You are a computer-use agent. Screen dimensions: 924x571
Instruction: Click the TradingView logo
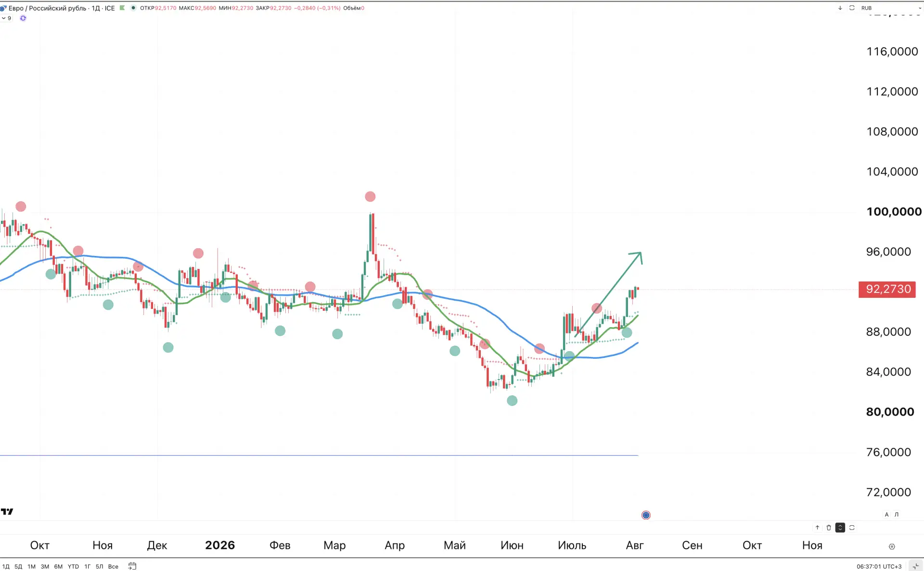click(7, 511)
